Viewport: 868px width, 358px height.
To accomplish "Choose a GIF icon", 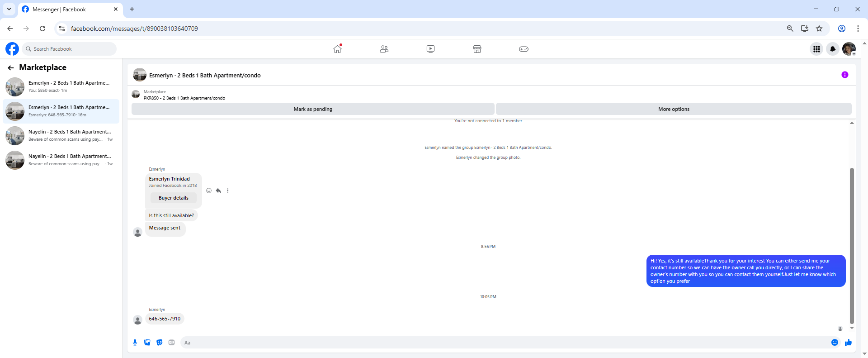I will [x=171, y=343].
